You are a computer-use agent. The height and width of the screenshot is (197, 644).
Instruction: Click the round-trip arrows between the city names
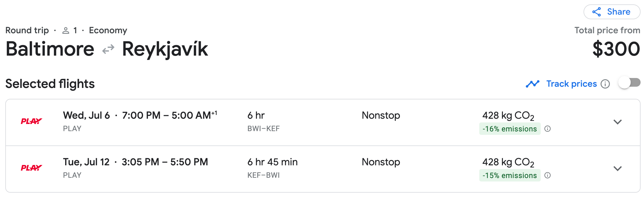(x=108, y=49)
